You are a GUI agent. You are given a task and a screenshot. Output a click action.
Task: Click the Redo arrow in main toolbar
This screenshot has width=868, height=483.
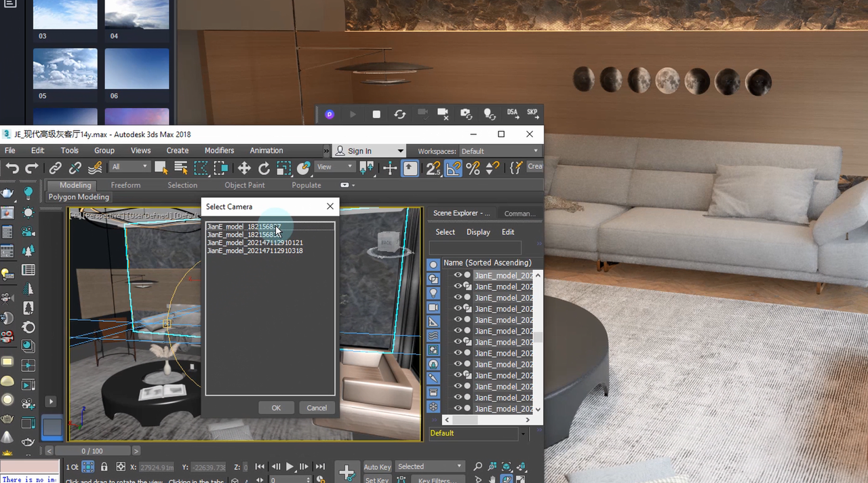point(32,168)
